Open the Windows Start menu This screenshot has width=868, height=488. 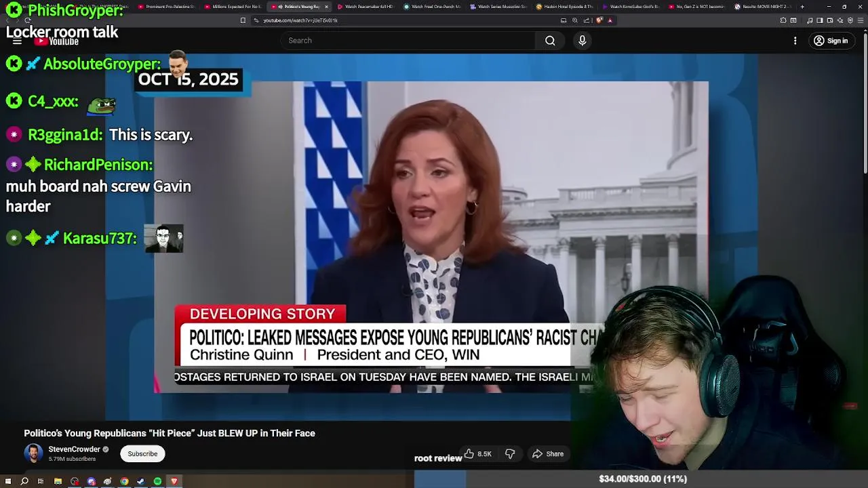point(8,481)
